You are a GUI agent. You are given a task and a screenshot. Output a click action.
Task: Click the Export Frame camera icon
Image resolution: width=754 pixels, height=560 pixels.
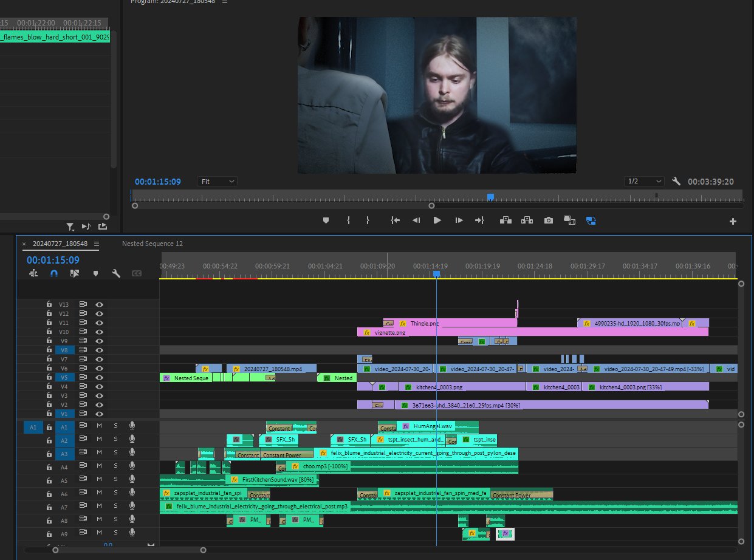549,220
